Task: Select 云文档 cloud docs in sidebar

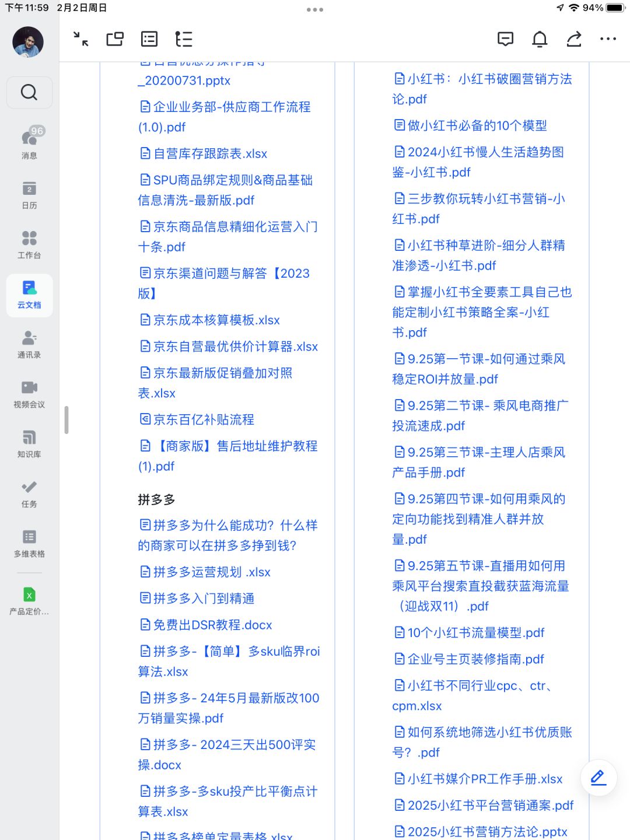Action: (x=29, y=295)
